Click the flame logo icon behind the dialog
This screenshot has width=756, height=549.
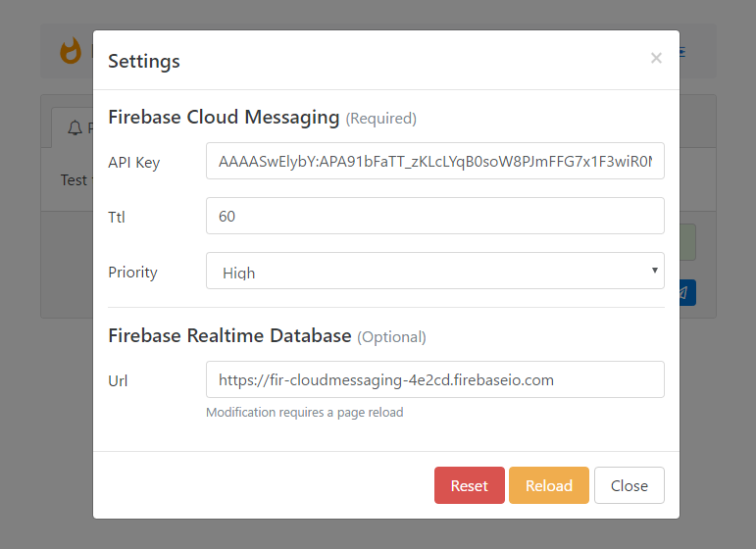click(71, 51)
